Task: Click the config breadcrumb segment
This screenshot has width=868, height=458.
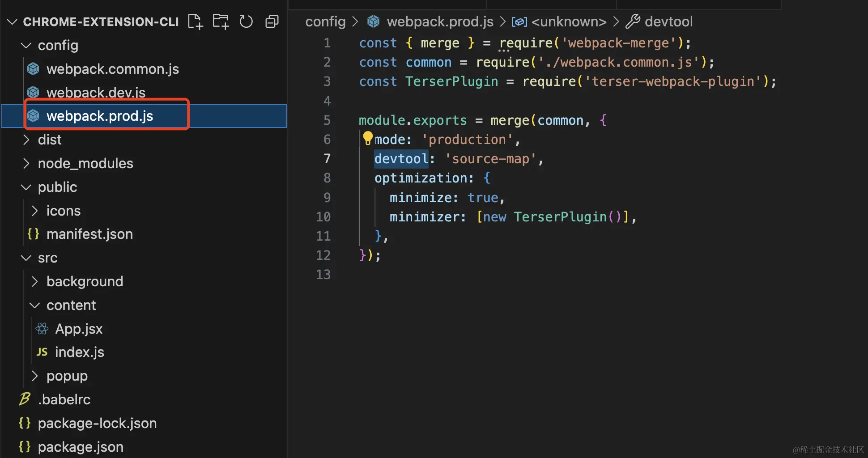Action: [x=325, y=21]
